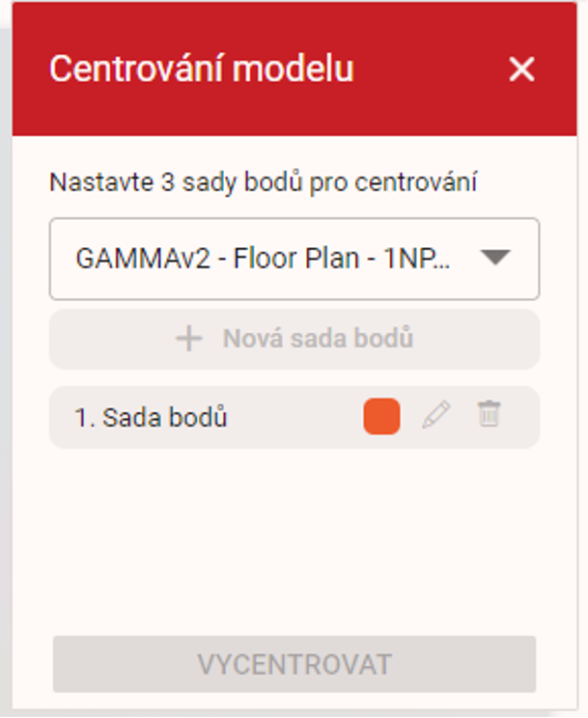Click the pencil edit icon for 1. Sada bodů
588x718 pixels.
point(436,416)
